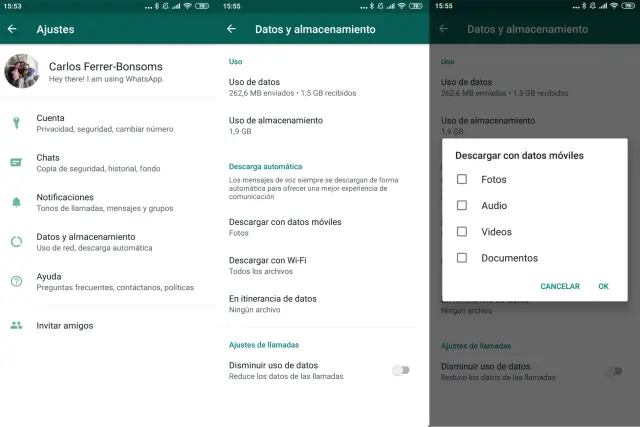The height and width of the screenshot is (427, 640).
Task: Select the Documentos checkbox
Action: (x=461, y=258)
